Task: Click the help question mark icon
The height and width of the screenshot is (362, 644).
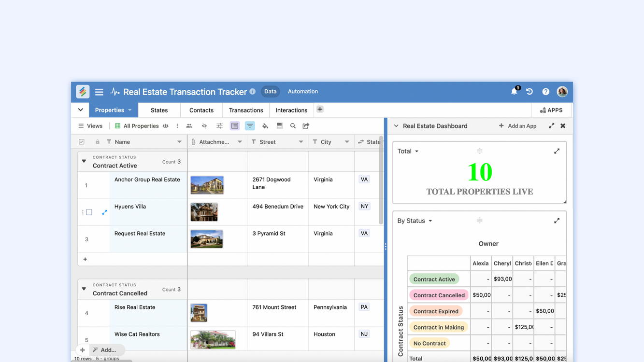Action: (x=545, y=92)
